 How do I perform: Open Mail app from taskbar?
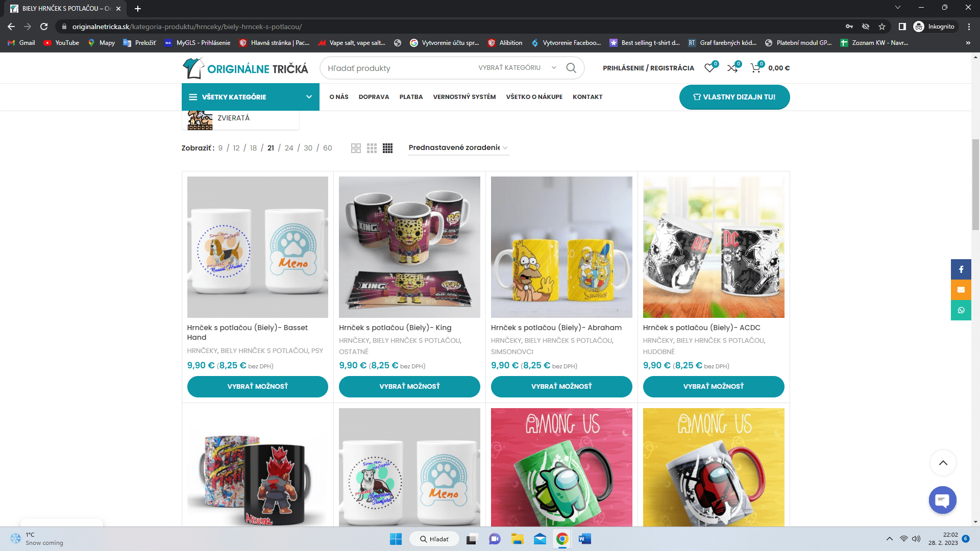(x=540, y=539)
